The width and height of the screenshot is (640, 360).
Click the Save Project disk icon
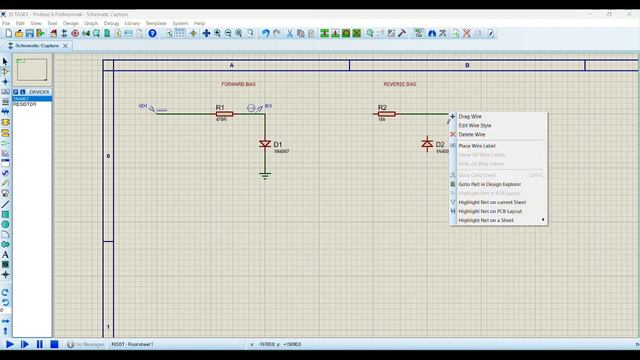click(29, 33)
